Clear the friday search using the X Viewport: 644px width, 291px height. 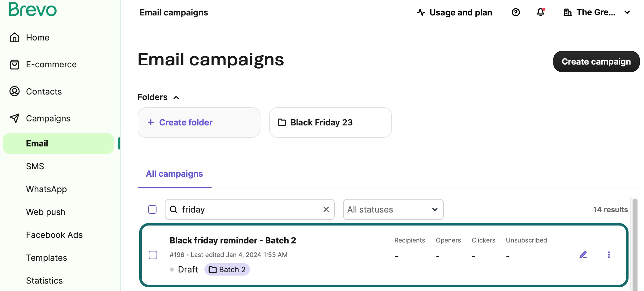pos(326,209)
